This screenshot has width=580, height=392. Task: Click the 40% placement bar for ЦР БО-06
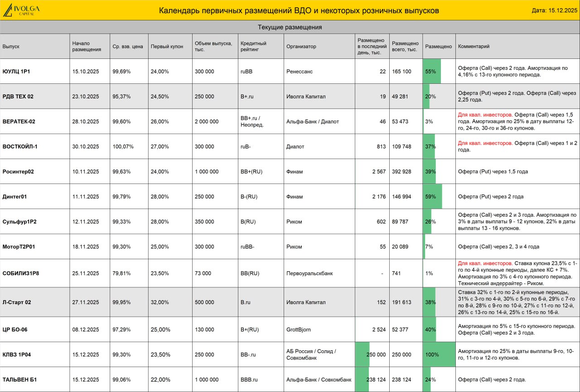tap(430, 329)
